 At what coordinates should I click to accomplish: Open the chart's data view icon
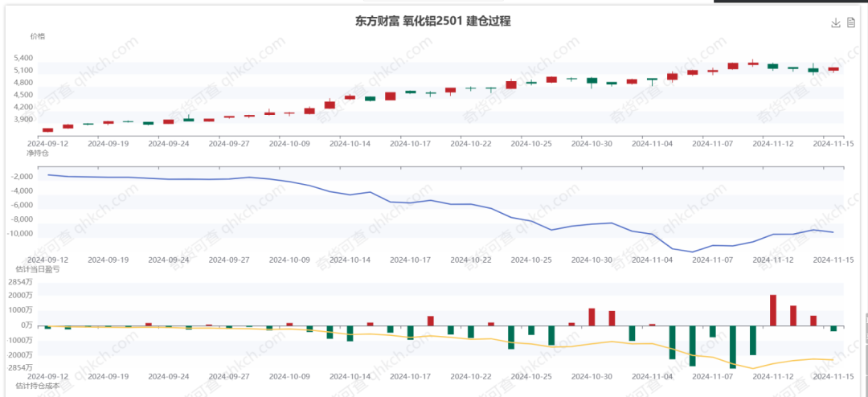pyautogui.click(x=851, y=23)
